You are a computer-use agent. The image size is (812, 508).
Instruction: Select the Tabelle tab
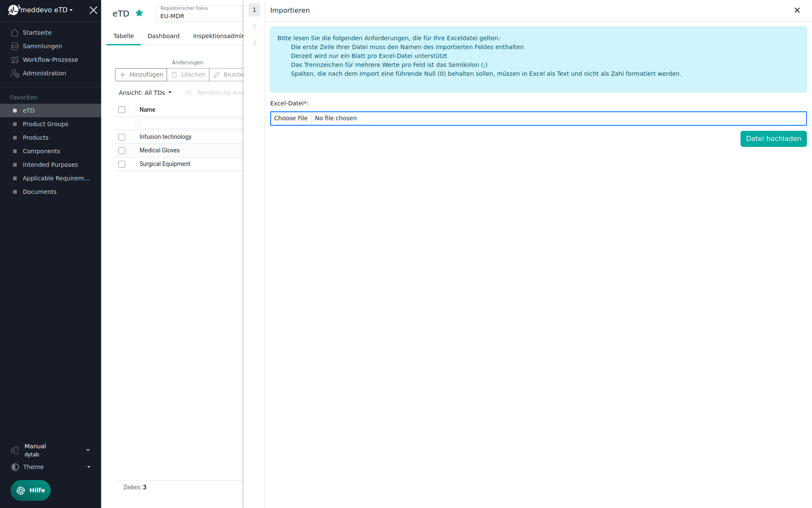click(x=123, y=36)
